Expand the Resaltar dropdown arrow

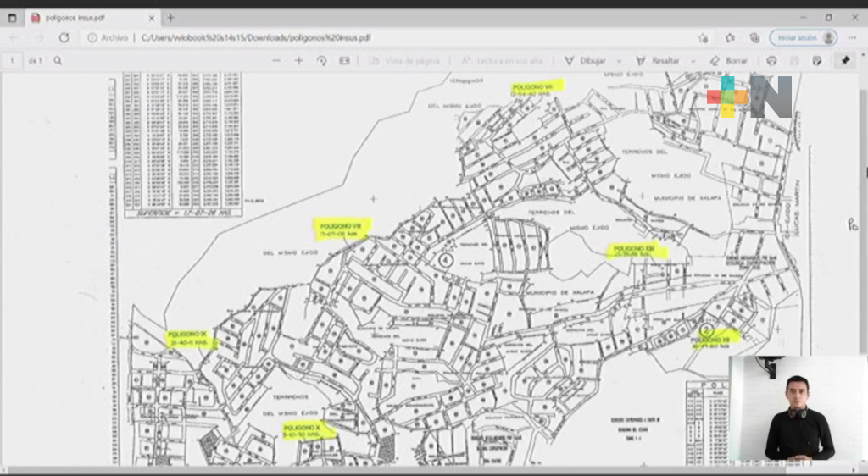tap(693, 61)
